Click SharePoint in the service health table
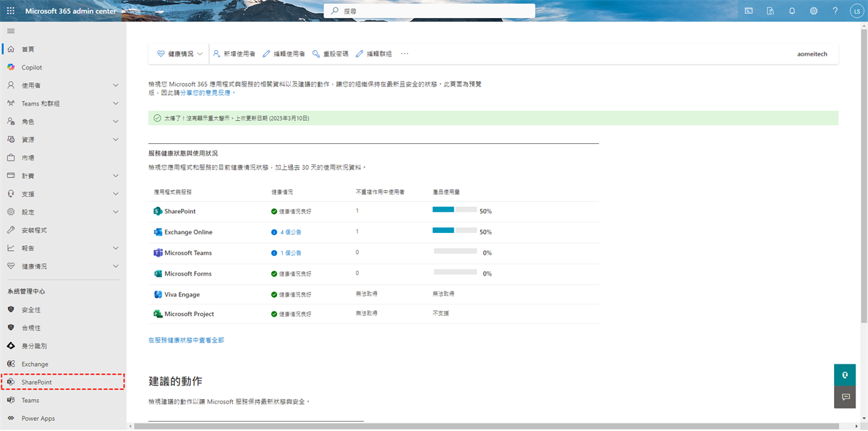 point(180,211)
